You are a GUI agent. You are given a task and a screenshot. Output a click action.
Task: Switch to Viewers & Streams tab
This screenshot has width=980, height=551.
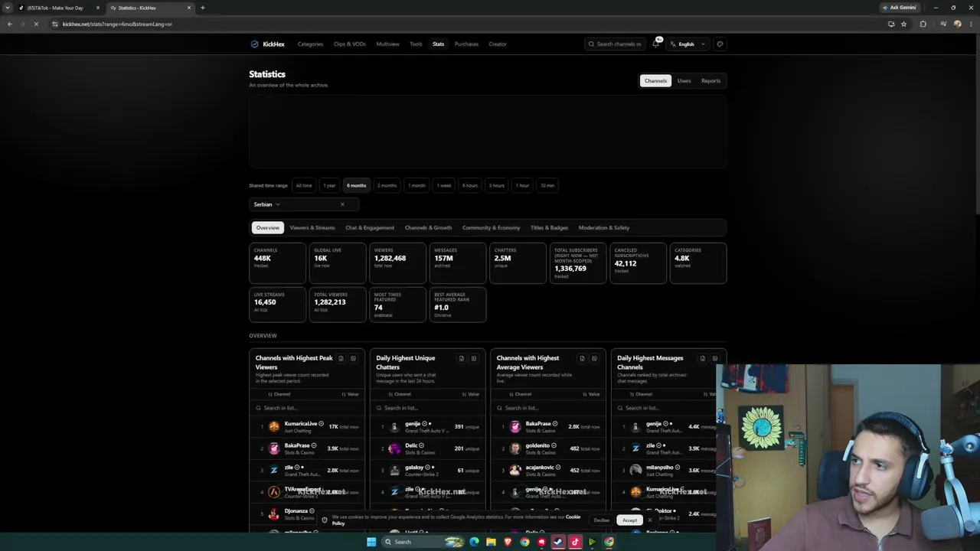pos(312,227)
